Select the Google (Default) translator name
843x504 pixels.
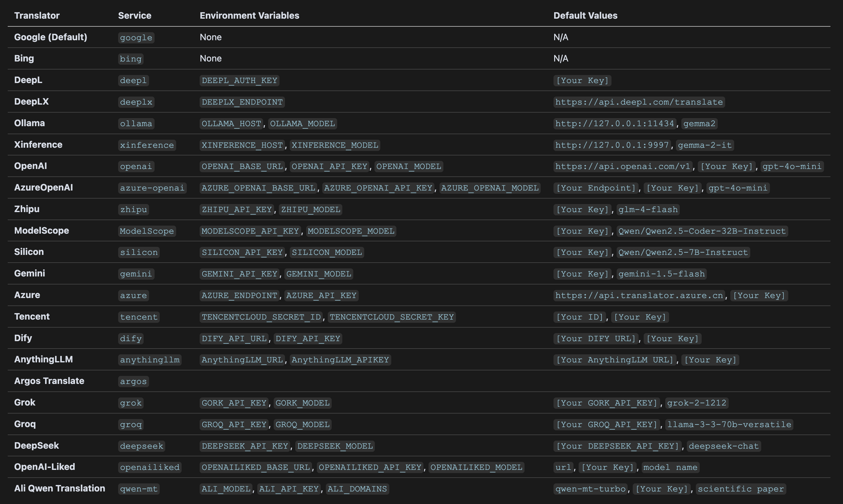pos(51,37)
